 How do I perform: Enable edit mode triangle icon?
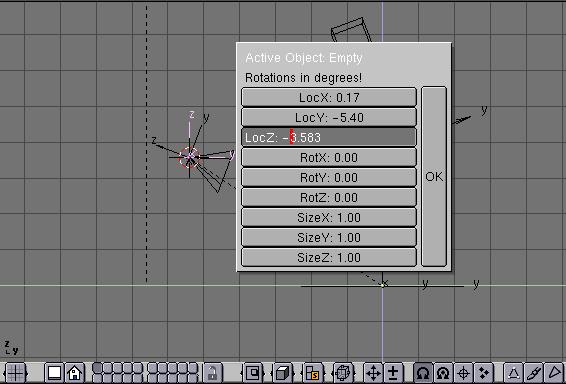(x=513, y=372)
